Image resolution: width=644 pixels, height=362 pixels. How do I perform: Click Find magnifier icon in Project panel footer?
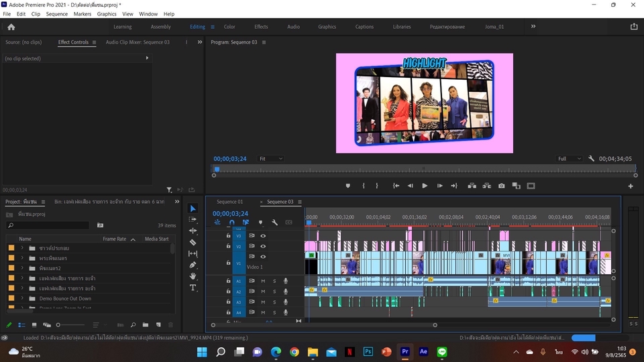133,324
